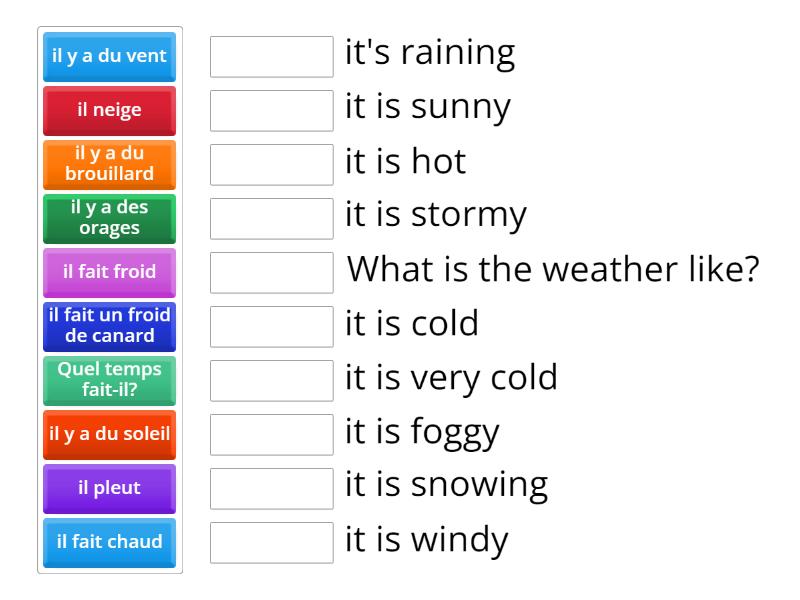Viewport: 800px width, 600px height.
Task: Select the "Quel temps fait-il?" tile
Action: click(x=108, y=380)
